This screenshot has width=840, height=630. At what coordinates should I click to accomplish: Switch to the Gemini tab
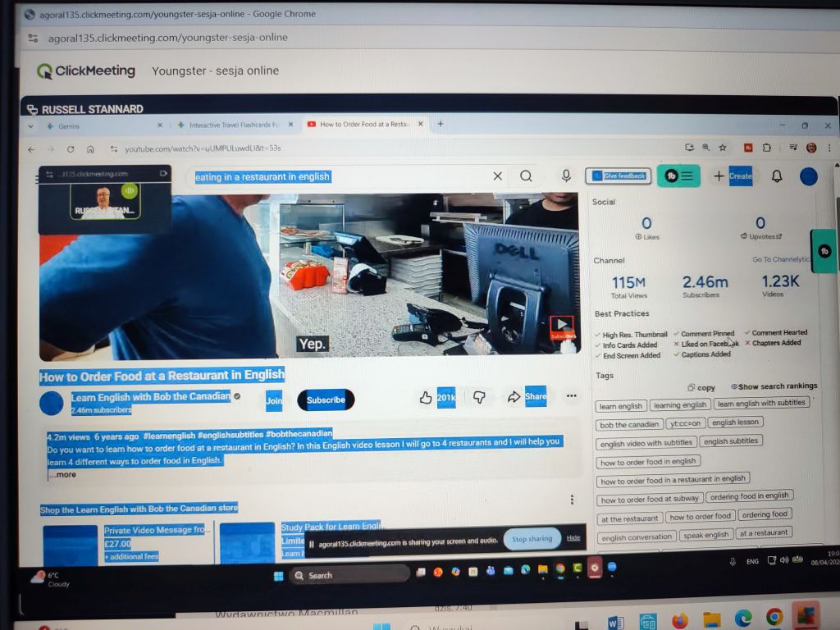tap(68, 126)
